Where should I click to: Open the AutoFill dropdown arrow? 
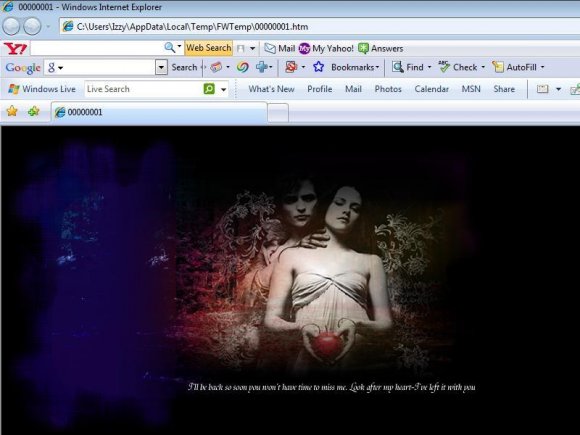pos(542,67)
